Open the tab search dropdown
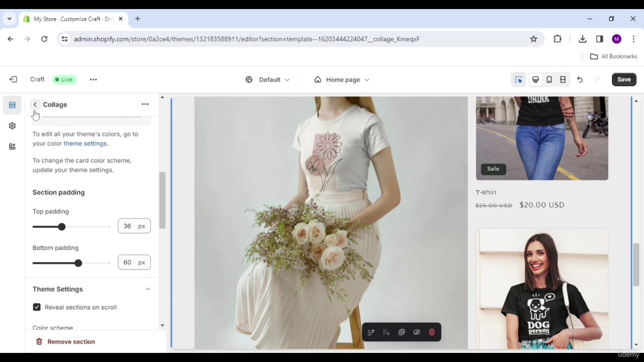Image resolution: width=644 pixels, height=362 pixels. click(x=9, y=19)
